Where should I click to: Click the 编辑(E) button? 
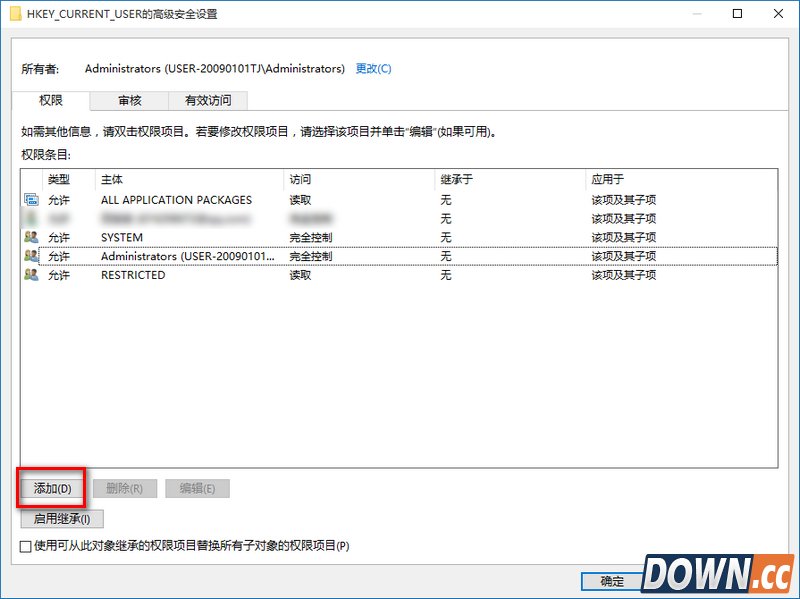pyautogui.click(x=197, y=488)
